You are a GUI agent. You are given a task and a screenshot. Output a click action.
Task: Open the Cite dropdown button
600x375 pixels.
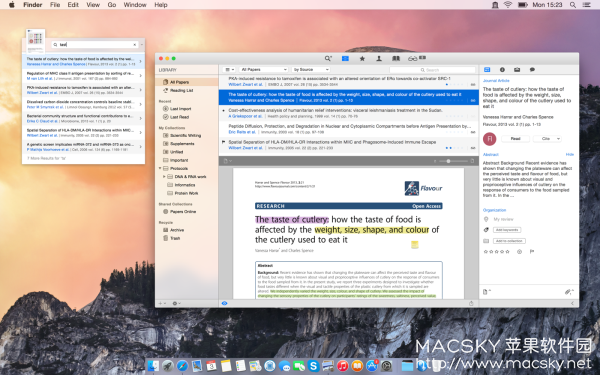[547, 139]
